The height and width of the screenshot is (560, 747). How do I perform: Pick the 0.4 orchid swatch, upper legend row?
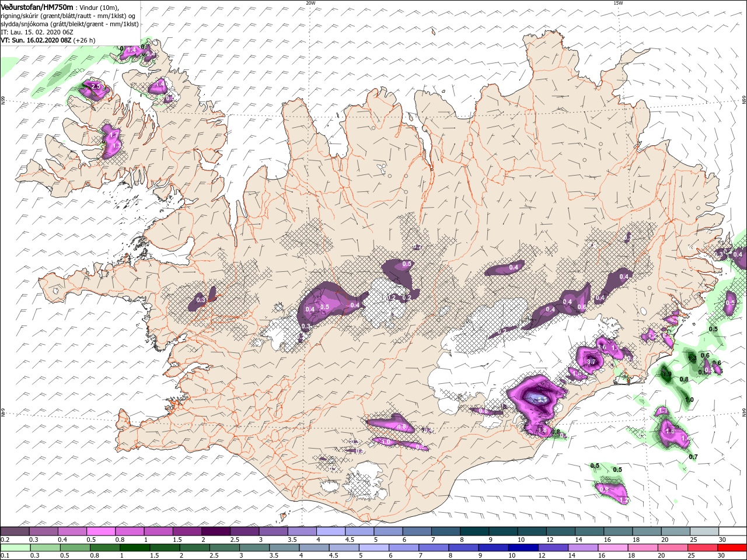click(72, 531)
